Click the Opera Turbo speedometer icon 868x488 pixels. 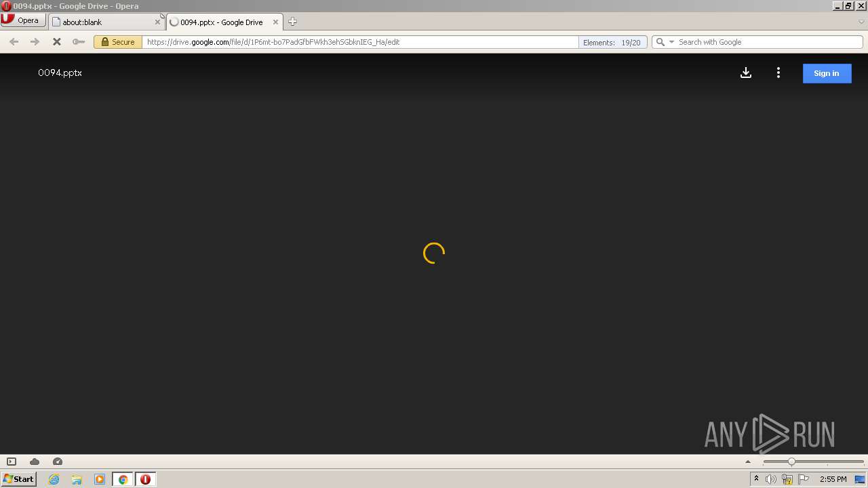pos(58,462)
